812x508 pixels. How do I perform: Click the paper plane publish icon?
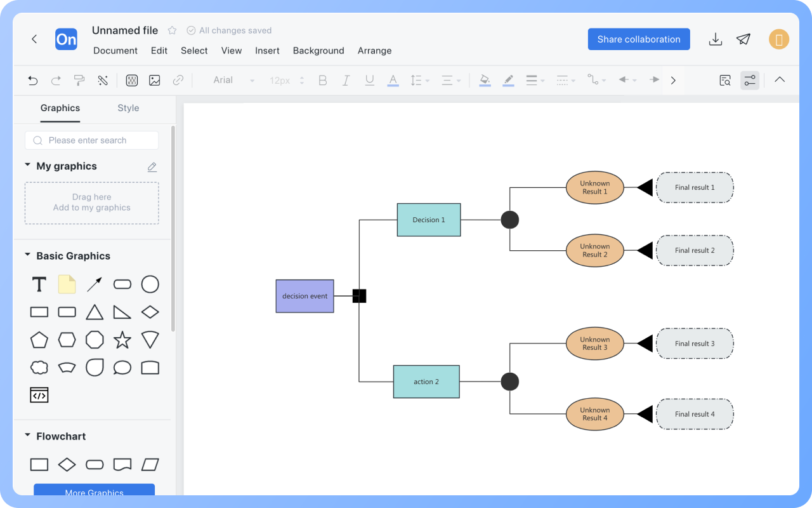click(x=743, y=39)
